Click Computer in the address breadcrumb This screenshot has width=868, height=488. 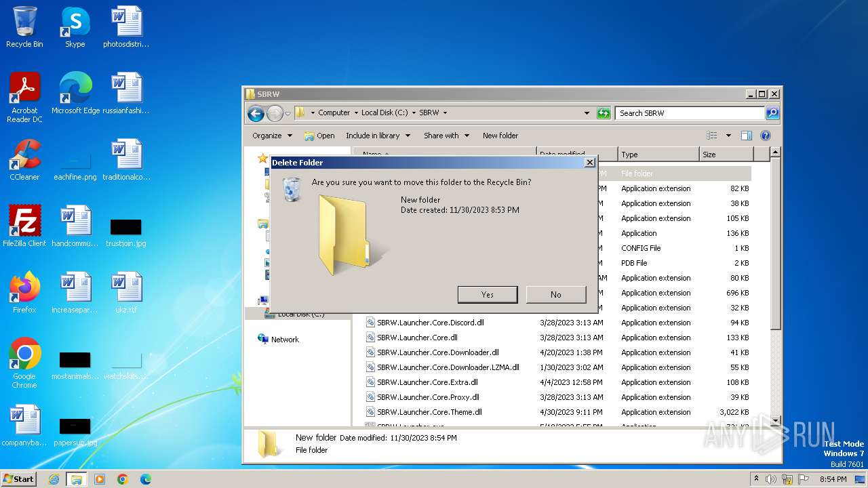[334, 113]
